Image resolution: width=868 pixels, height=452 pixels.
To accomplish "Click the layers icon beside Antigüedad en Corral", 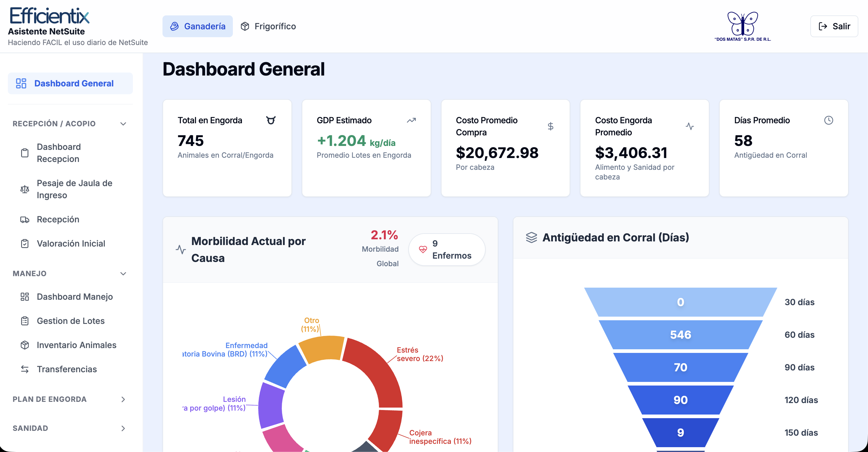I will pos(531,237).
